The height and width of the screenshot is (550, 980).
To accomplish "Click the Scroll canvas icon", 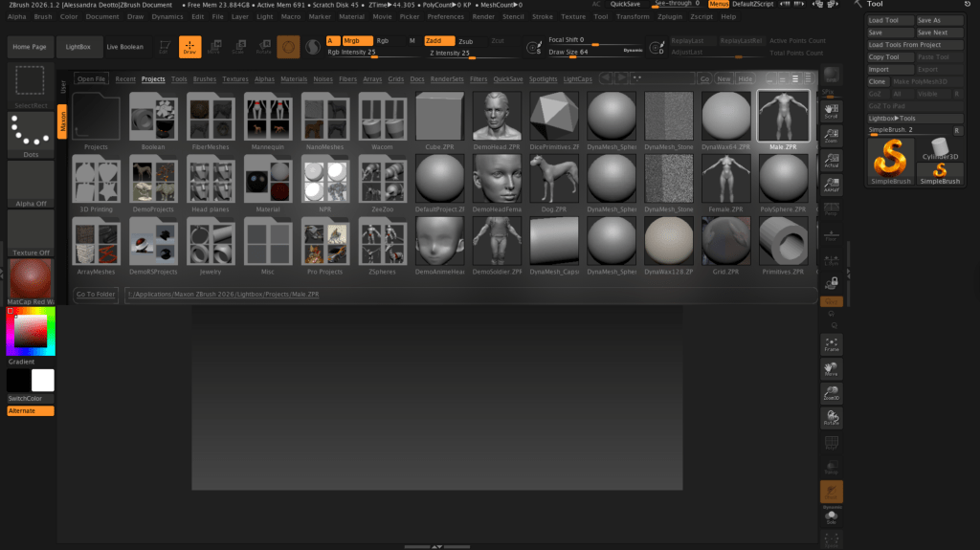I will 831,111.
